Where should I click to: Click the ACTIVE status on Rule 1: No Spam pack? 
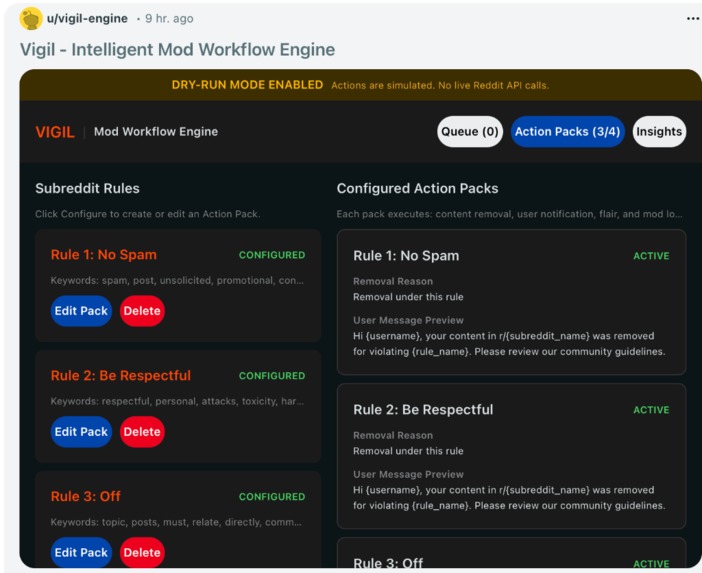click(651, 256)
